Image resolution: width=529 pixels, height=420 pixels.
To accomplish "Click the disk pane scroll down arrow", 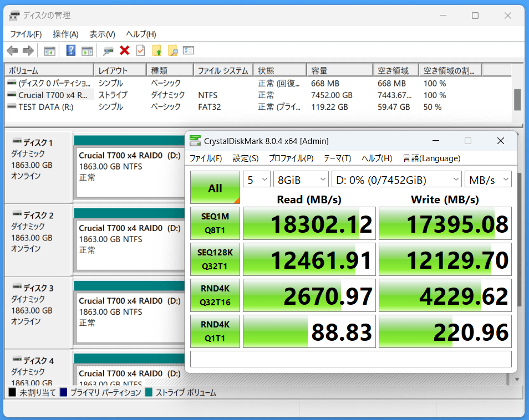I will [517, 379].
